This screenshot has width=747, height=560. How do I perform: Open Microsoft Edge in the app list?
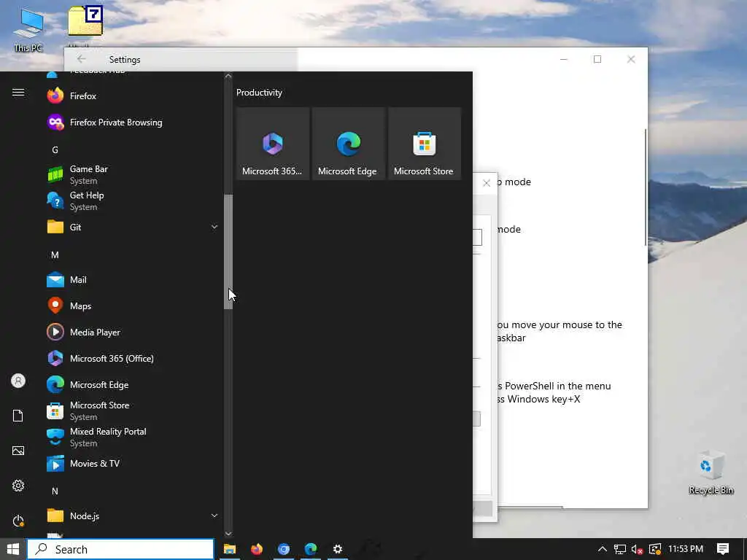(133, 385)
